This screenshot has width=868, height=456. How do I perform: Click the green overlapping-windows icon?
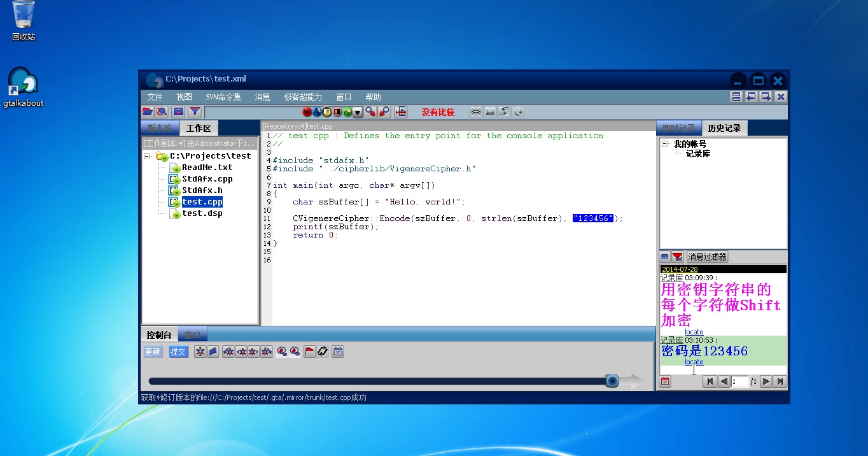coord(347,112)
